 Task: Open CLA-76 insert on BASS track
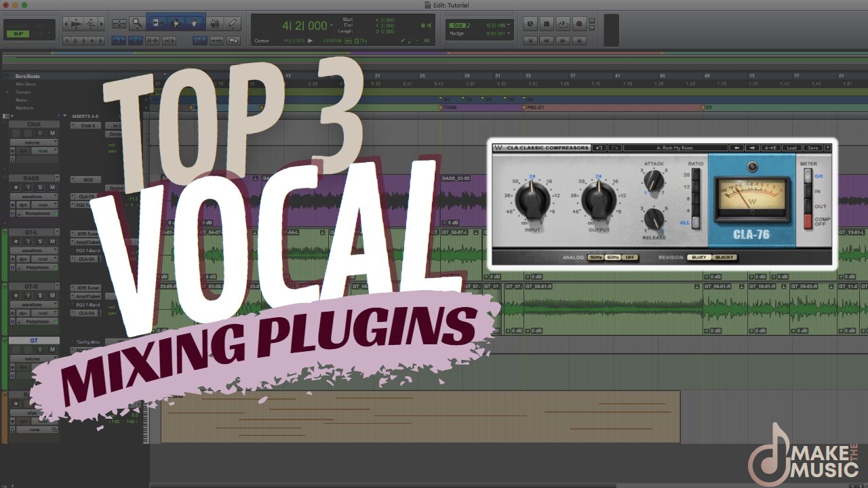(85, 197)
